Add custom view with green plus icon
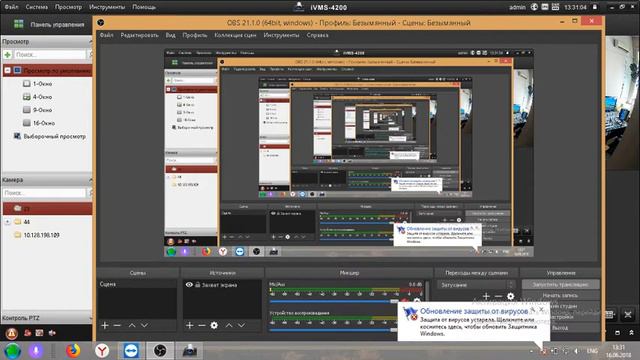640x360 pixels. pos(7,54)
